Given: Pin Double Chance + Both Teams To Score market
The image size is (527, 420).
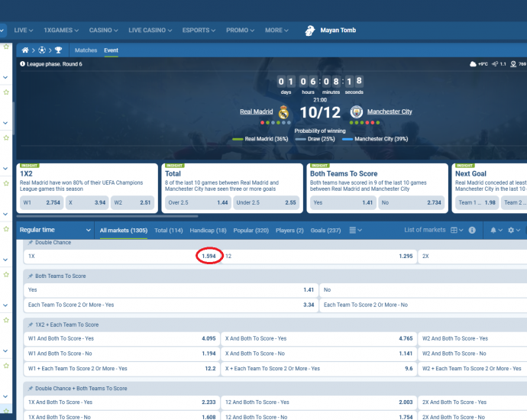Looking at the screenshot, I should pyautogui.click(x=31, y=389).
